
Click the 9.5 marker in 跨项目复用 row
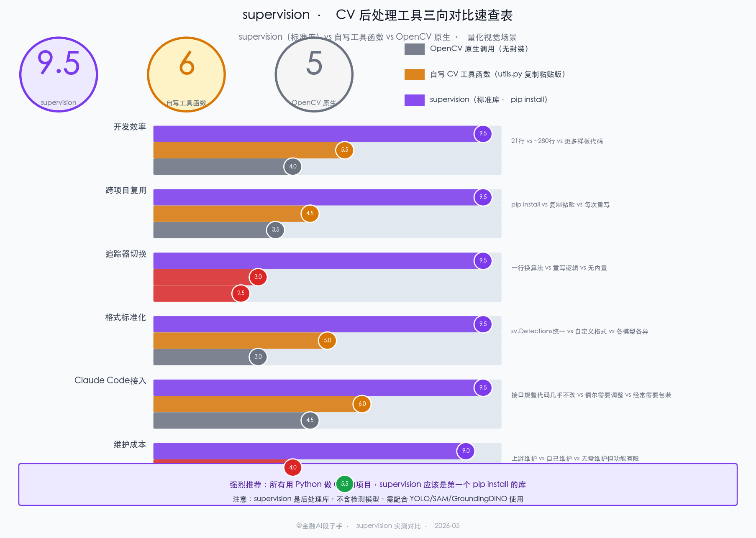pyautogui.click(x=483, y=197)
